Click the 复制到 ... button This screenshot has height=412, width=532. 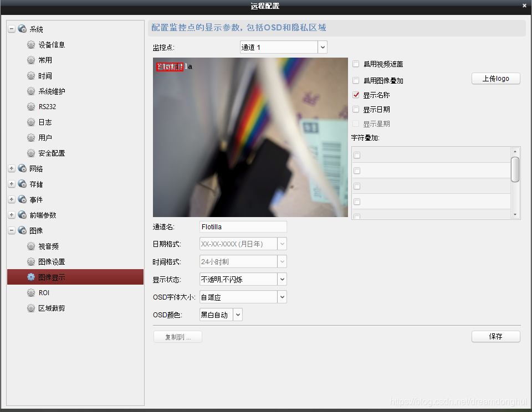click(178, 337)
